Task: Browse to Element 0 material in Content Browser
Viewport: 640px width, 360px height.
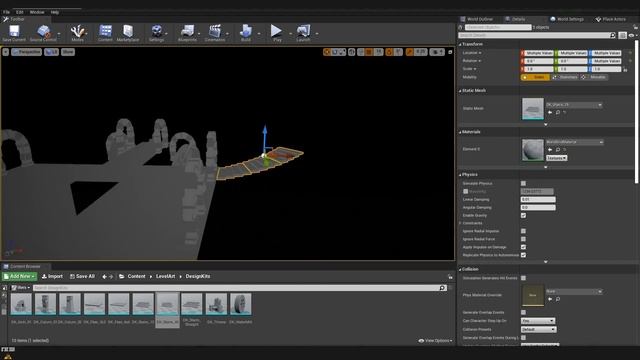Action: click(x=558, y=150)
